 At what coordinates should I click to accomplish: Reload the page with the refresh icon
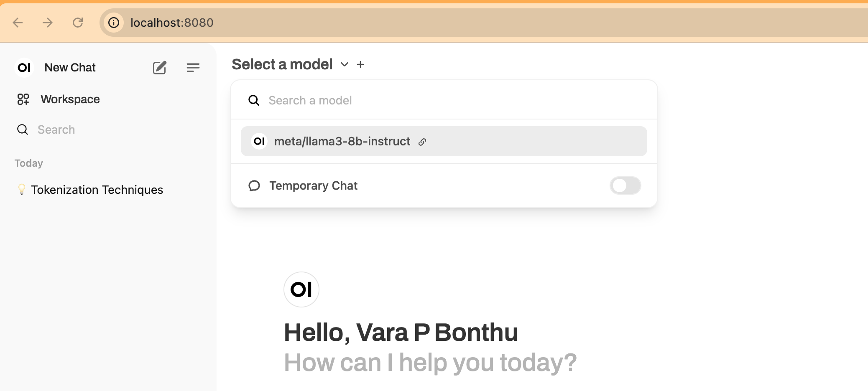click(78, 23)
